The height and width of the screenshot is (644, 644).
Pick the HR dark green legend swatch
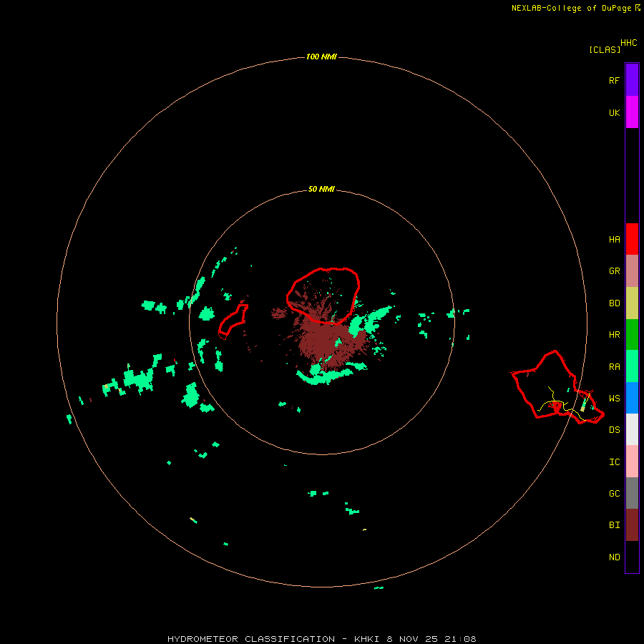(632, 335)
